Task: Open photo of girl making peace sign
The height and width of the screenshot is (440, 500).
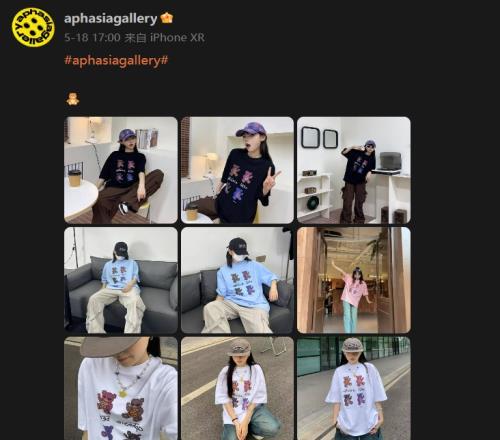Action: (237, 170)
